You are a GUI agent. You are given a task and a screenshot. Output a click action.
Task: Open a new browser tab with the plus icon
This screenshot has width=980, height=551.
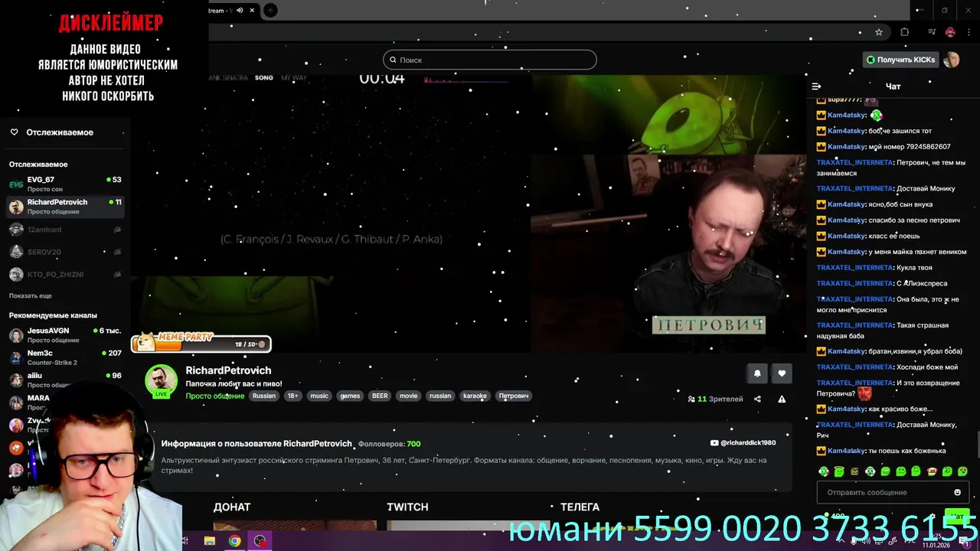[x=270, y=10]
